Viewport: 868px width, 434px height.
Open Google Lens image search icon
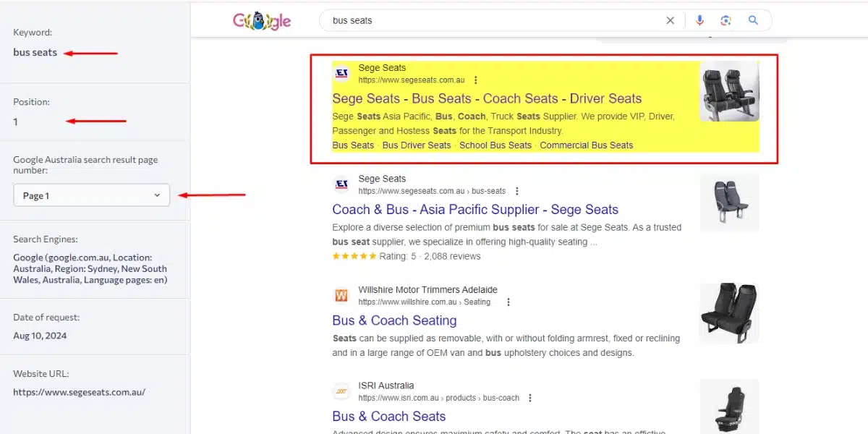click(726, 20)
